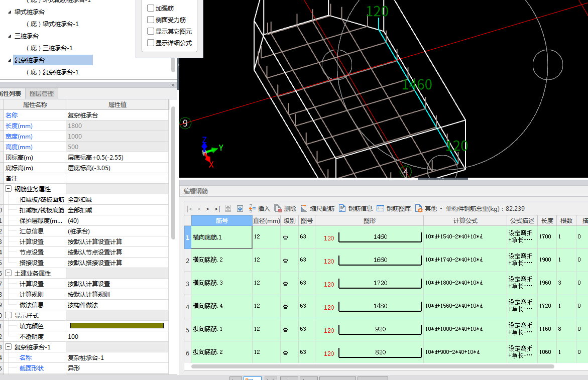Click axis label 9 in 3D view
The width and height of the screenshot is (588, 380).
coord(185,123)
